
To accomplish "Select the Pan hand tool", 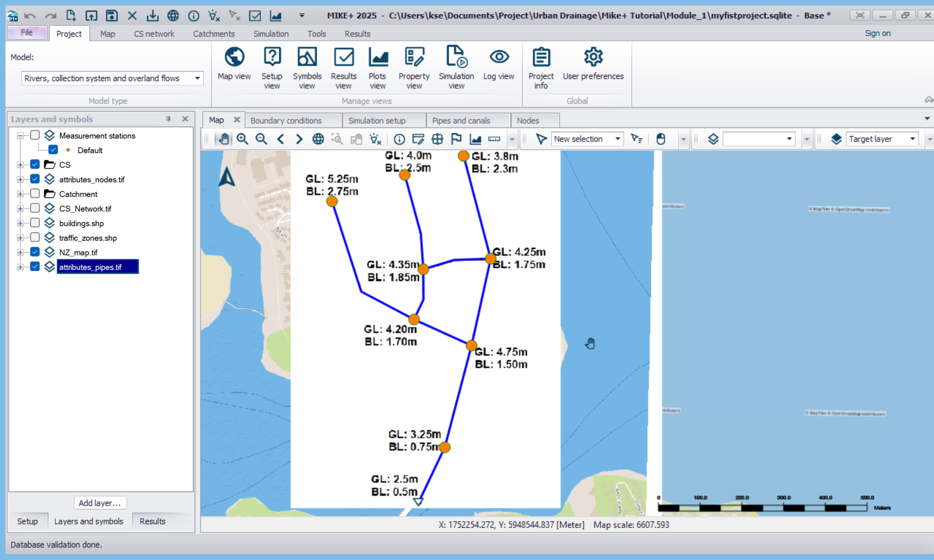I will click(223, 139).
